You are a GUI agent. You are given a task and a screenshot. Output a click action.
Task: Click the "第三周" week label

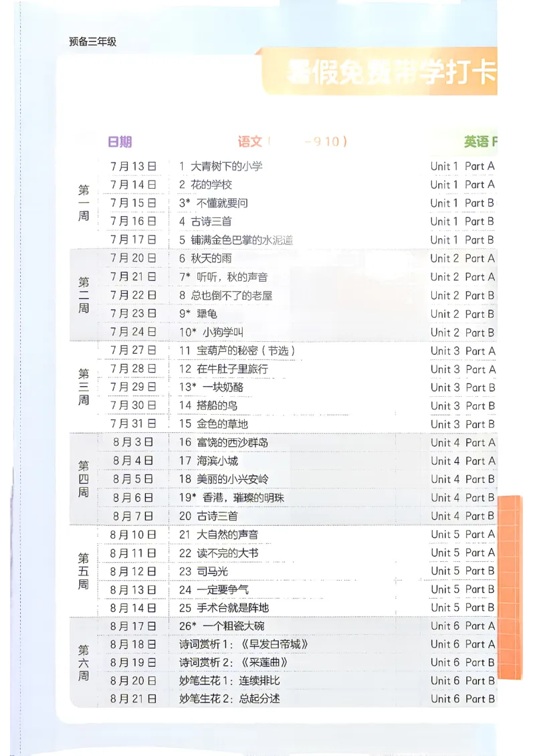[x=84, y=387]
